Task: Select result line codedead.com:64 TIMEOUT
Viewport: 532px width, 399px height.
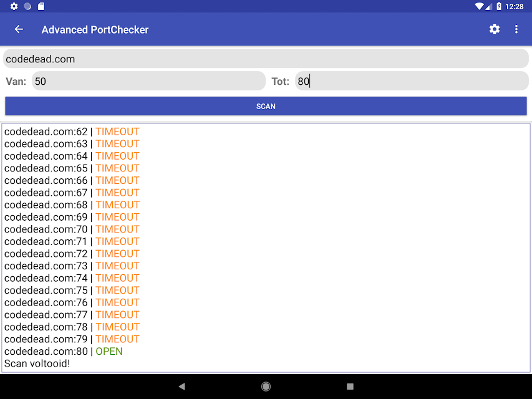Action: coord(72,156)
